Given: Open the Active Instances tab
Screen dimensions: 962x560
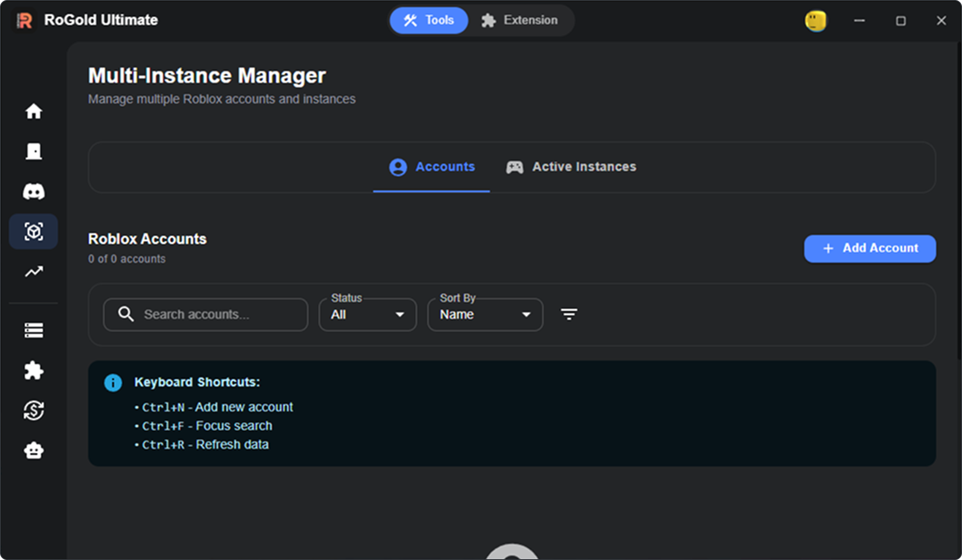Looking at the screenshot, I should click(x=571, y=167).
